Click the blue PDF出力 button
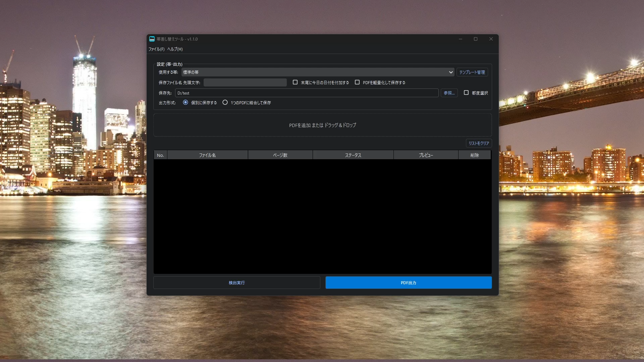The image size is (644, 362). [408, 283]
